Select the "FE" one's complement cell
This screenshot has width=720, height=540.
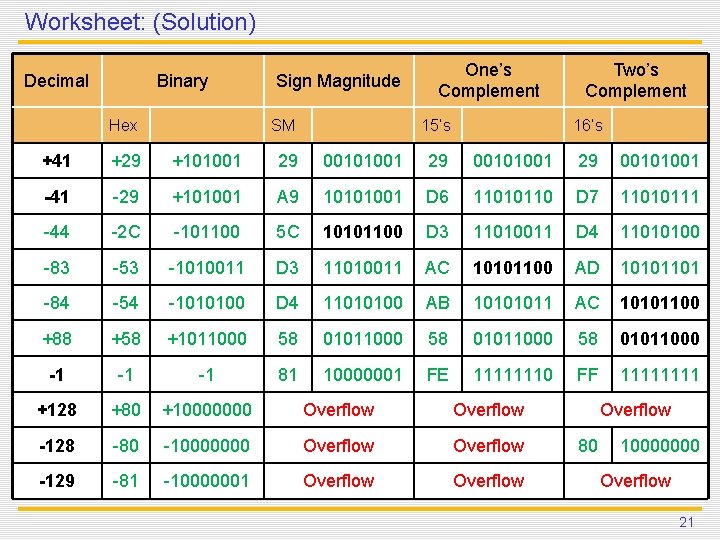(x=438, y=374)
